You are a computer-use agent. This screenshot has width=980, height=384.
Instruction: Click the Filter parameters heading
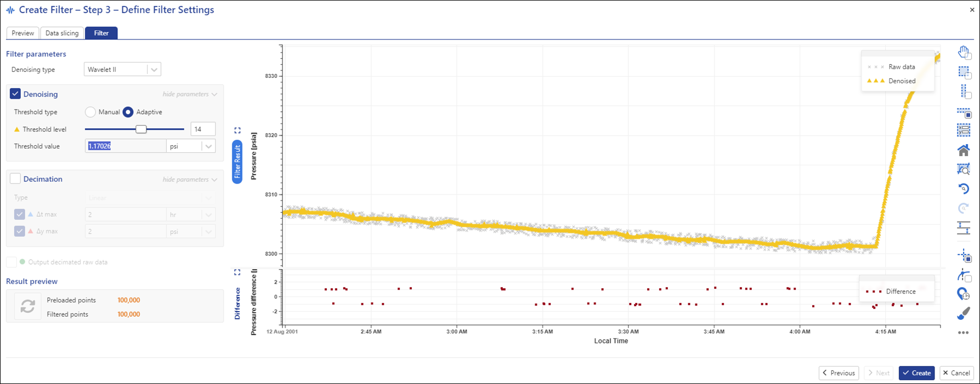pyautogui.click(x=36, y=54)
